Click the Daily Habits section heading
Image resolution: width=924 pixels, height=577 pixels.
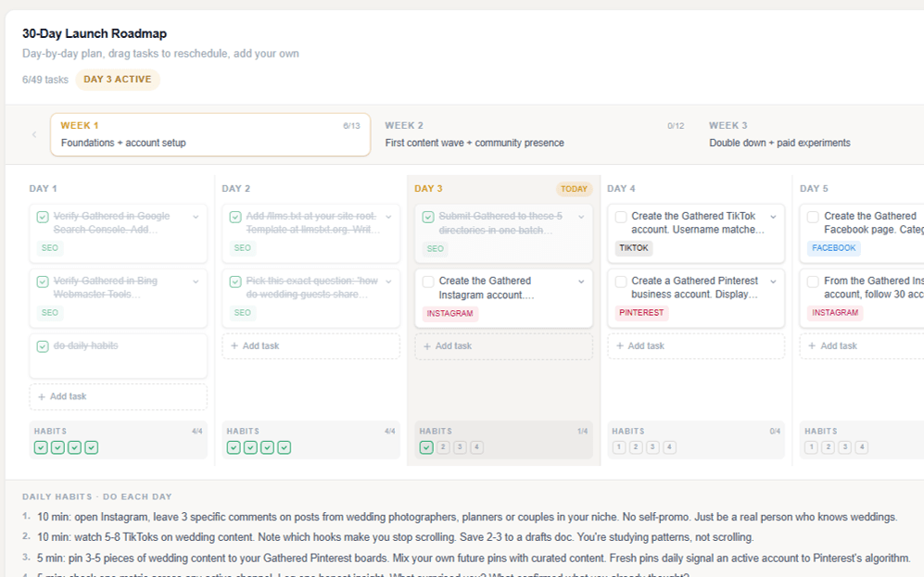(97, 497)
